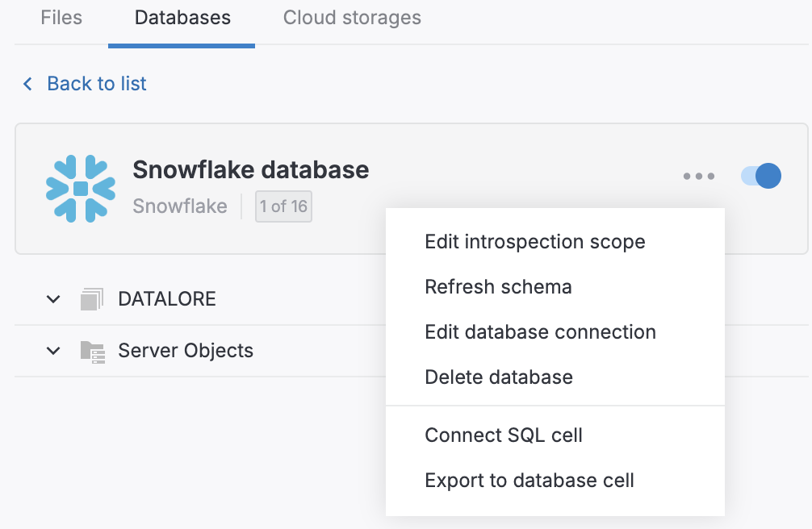Select Connect SQL cell option
Image resolution: width=812 pixels, height=529 pixels.
[504, 435]
